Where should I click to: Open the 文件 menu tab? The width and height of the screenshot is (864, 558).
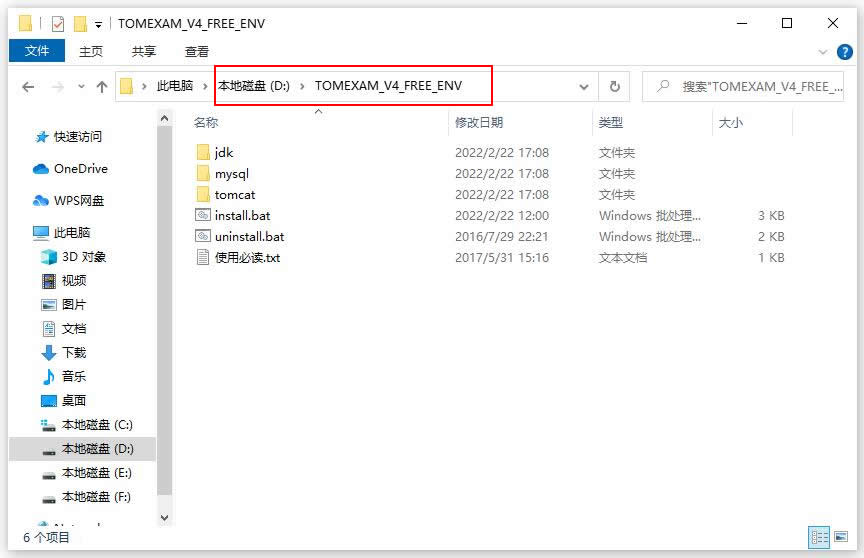pyautogui.click(x=37, y=51)
